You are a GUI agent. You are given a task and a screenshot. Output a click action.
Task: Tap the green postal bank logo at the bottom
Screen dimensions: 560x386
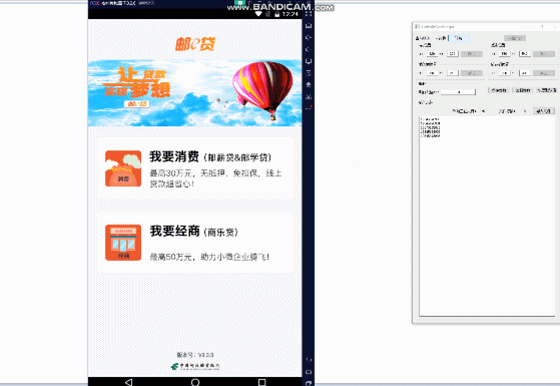195,366
